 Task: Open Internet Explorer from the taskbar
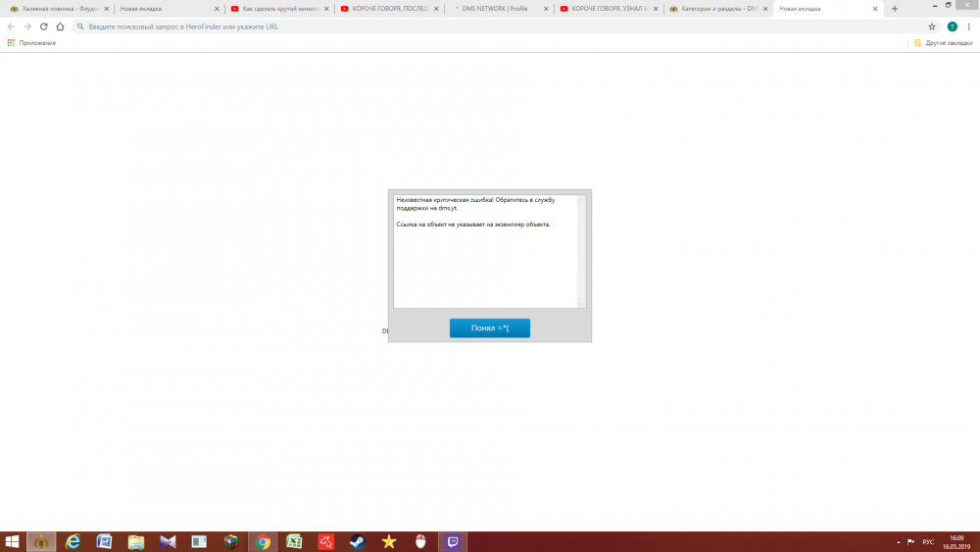point(73,541)
